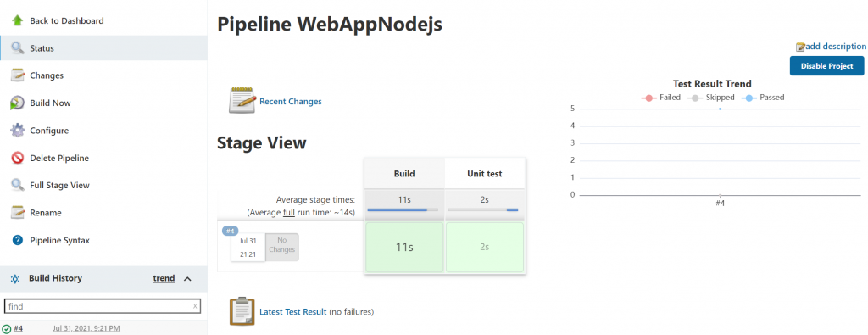Click the Back to Dashboard arrow icon

(18, 20)
